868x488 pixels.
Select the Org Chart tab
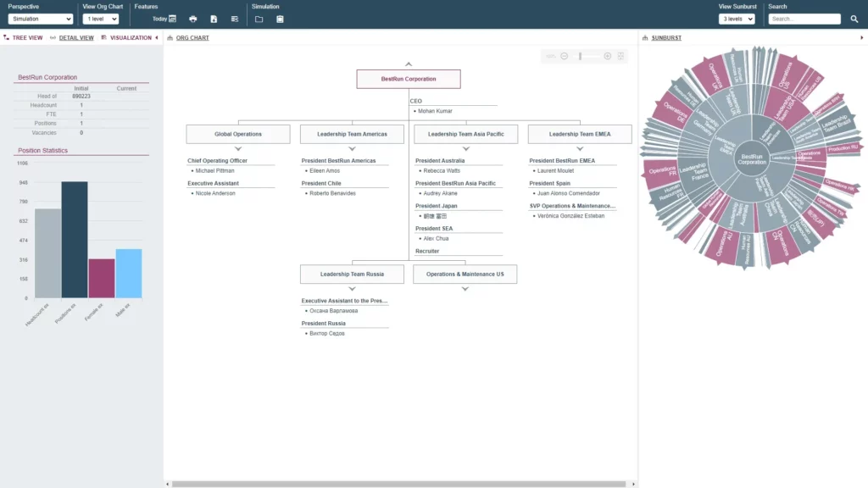[192, 37]
